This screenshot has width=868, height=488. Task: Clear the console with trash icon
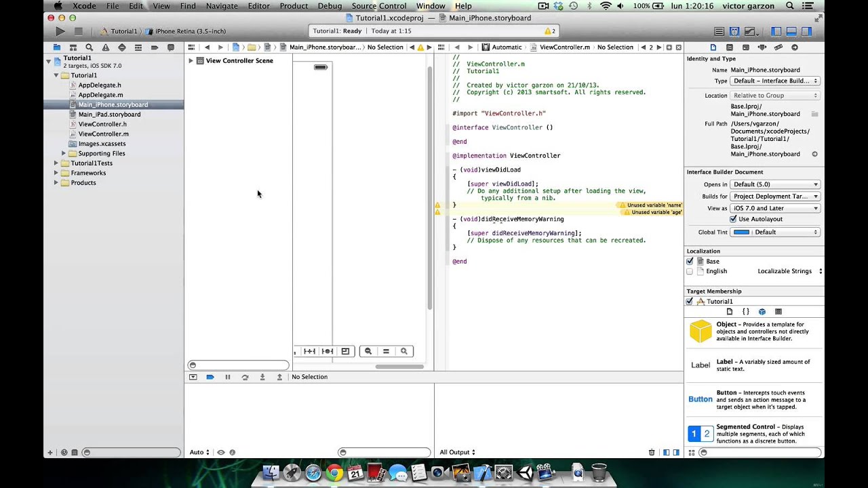point(652,452)
